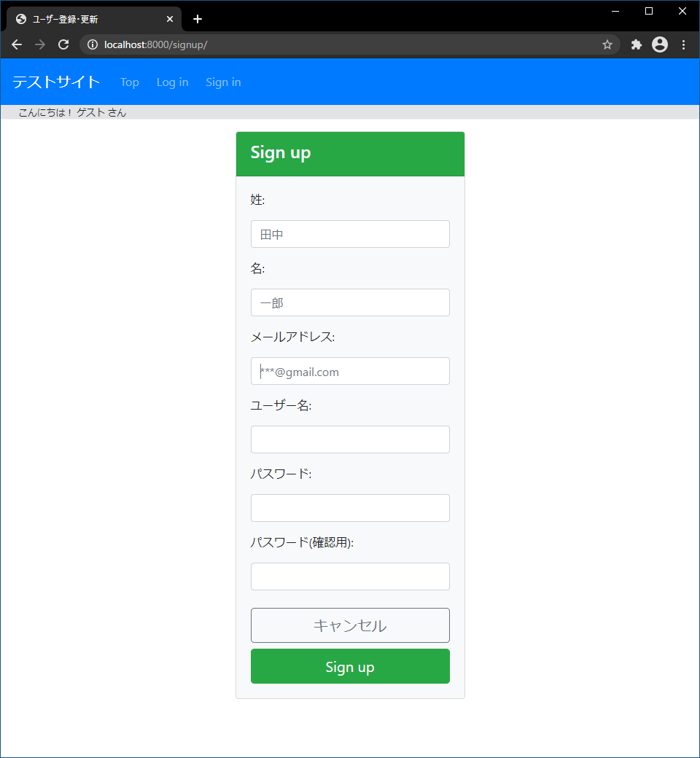Open the Chrome three-dot menu
Screen dimensions: 700x758
pos(683,44)
